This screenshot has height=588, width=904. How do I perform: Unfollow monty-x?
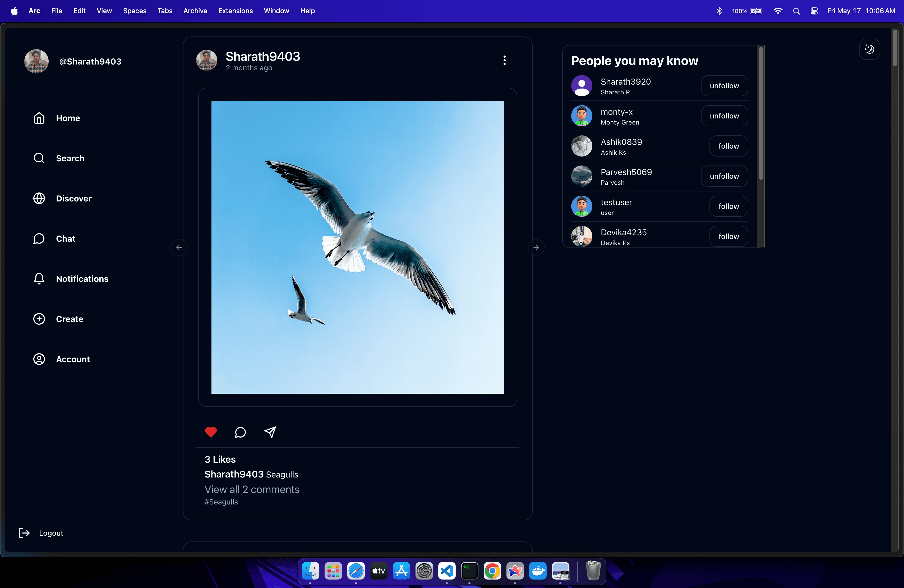pos(723,116)
